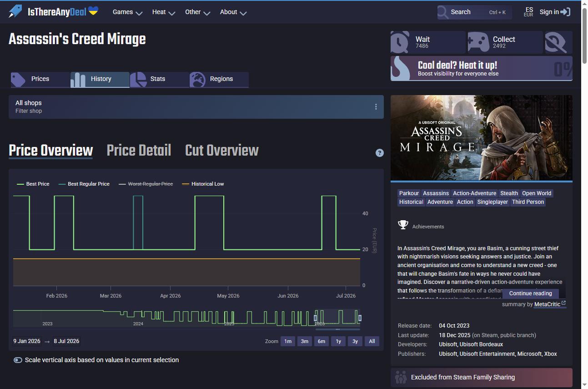588x389 pixels.
Task: Zoom chart to 1y
Action: pos(338,341)
